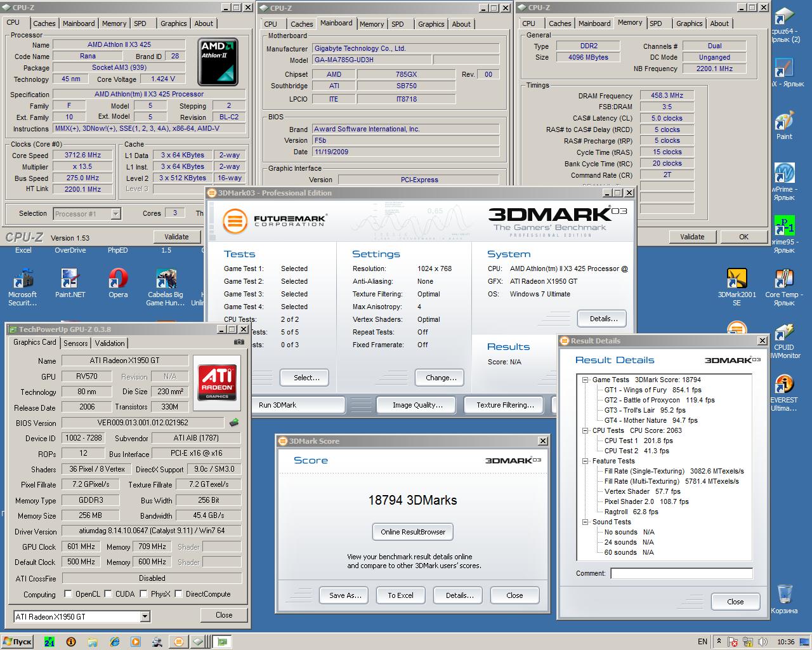Open the Пуск start button

coord(17,642)
